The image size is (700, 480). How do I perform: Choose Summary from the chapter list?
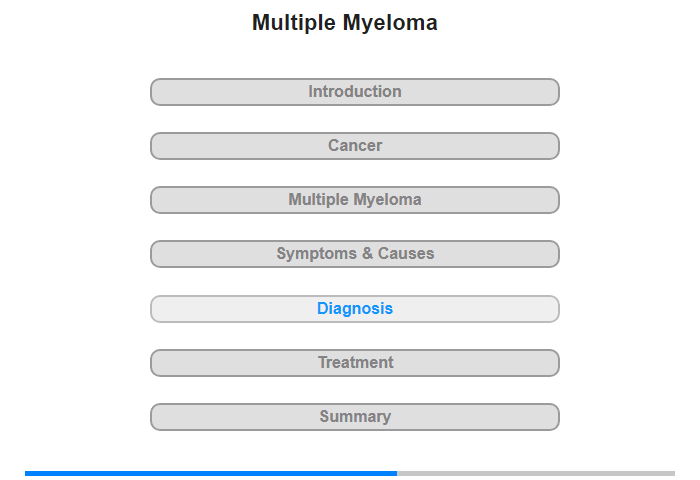point(355,417)
